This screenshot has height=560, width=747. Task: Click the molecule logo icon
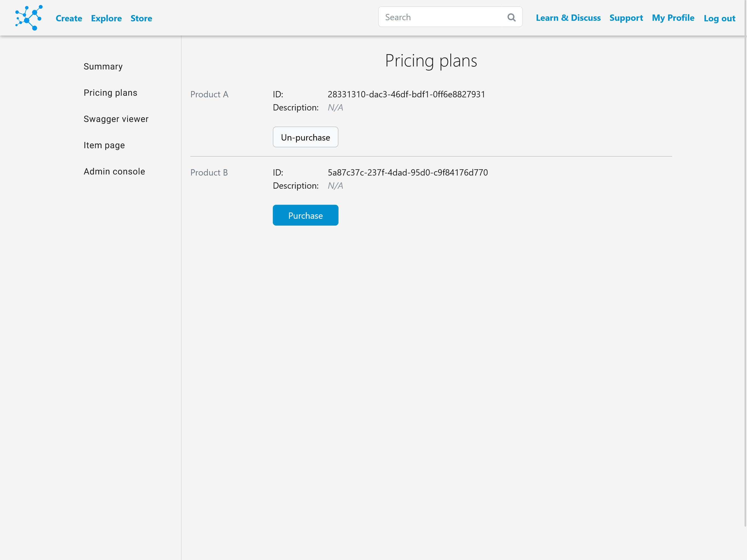[x=29, y=17]
